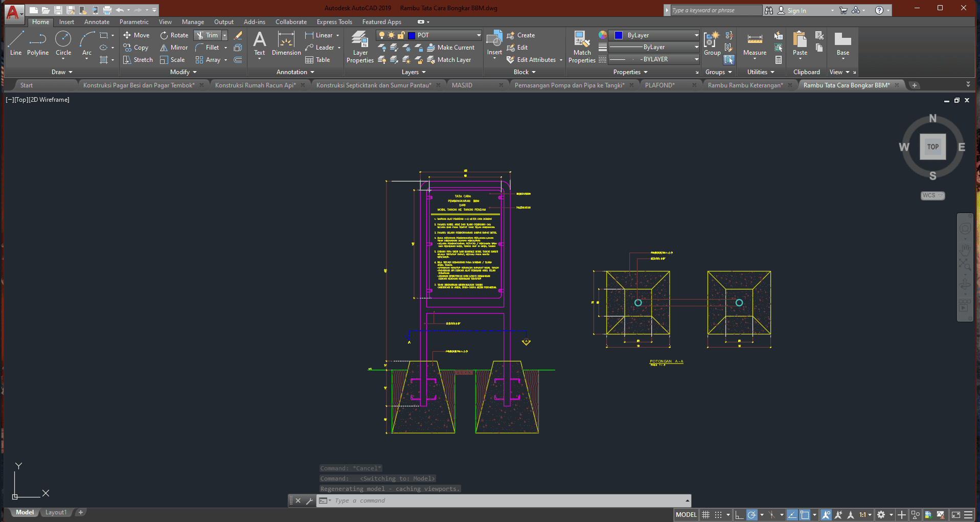This screenshot has width=980, height=522.
Task: Open the POT layer dropdown list
Action: pyautogui.click(x=478, y=35)
